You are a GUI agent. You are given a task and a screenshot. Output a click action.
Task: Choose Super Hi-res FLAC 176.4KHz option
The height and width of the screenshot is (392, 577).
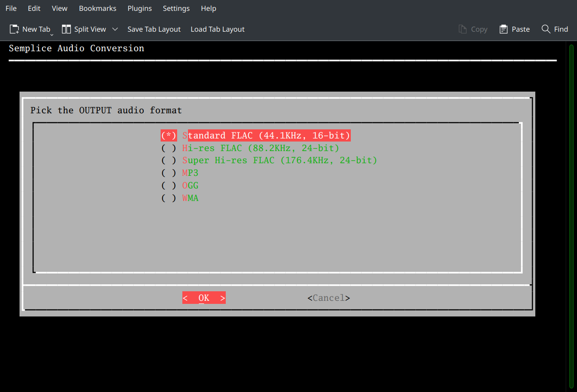coord(169,161)
